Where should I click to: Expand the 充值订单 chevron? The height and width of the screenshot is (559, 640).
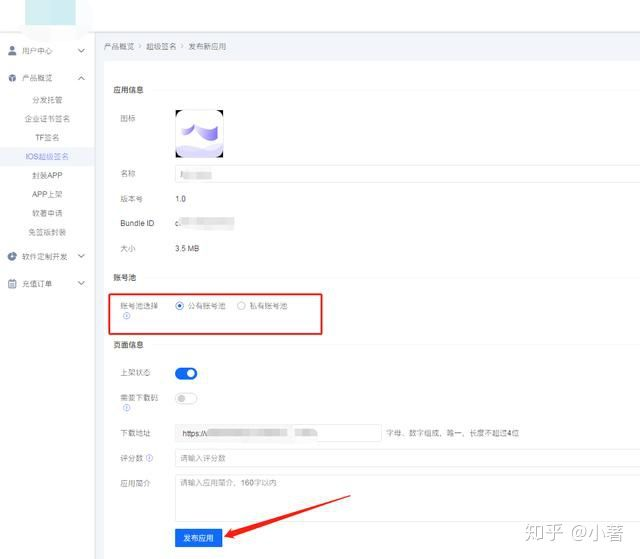pos(81,283)
